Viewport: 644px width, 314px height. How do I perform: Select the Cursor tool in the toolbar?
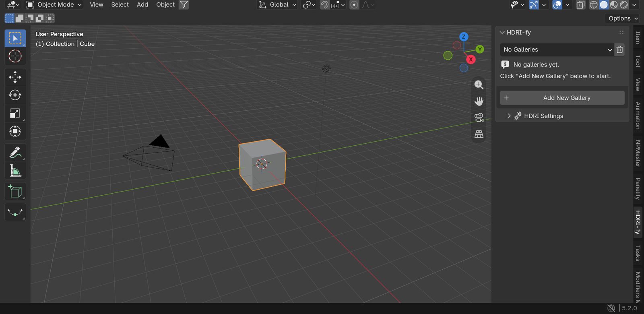(15, 56)
